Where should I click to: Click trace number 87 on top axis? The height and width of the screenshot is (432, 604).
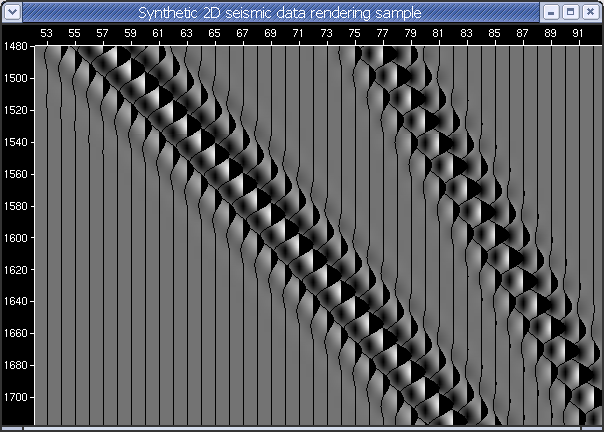(x=522, y=34)
